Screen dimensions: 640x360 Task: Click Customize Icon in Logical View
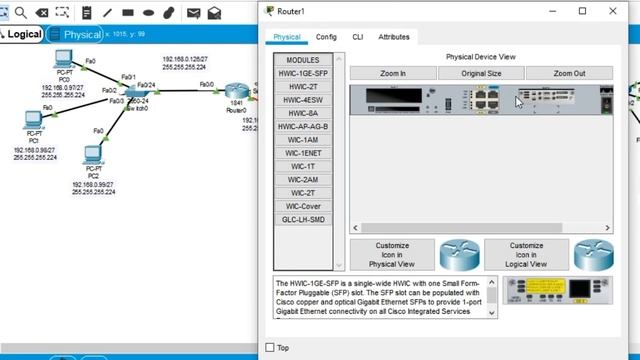point(526,255)
